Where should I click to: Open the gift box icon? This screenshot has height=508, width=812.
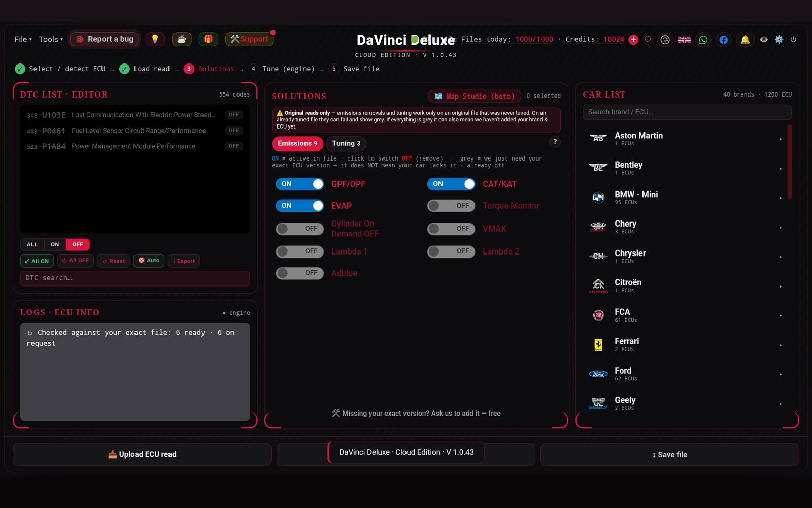pyautogui.click(x=208, y=39)
